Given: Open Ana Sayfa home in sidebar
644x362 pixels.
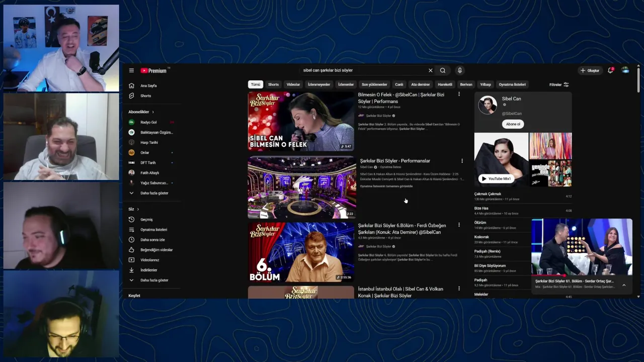Looking at the screenshot, I should click(x=149, y=85).
